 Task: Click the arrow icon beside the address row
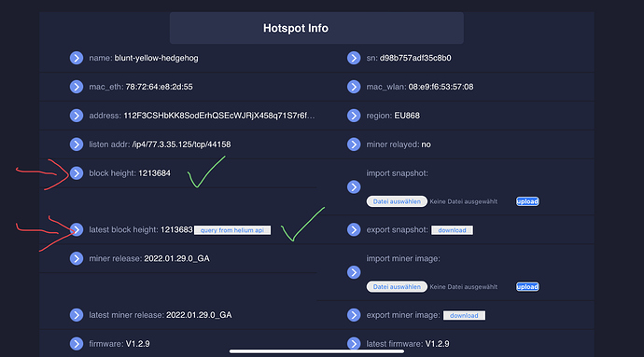[x=77, y=116]
